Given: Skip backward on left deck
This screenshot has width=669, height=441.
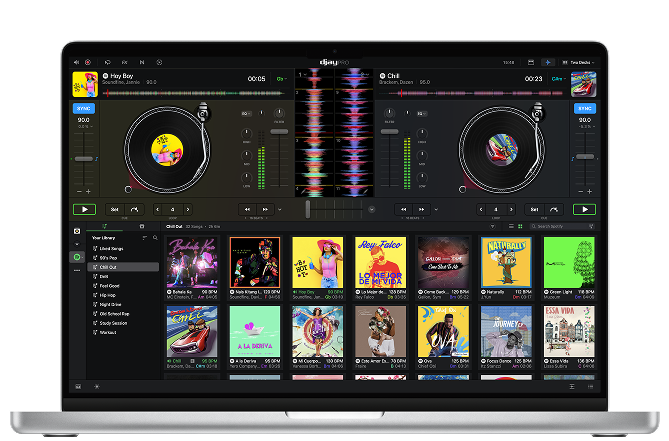Looking at the screenshot, I should click(247, 209).
